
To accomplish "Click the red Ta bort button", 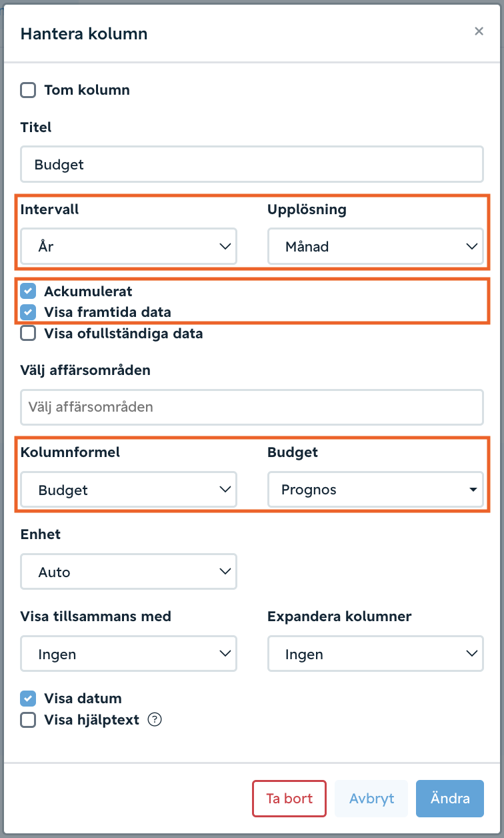I will click(289, 799).
